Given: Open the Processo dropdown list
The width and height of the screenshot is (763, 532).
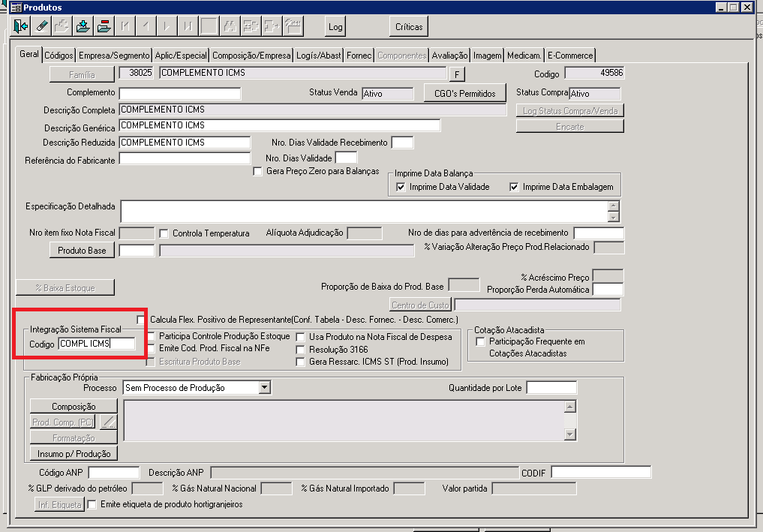Looking at the screenshot, I should tap(264, 387).
